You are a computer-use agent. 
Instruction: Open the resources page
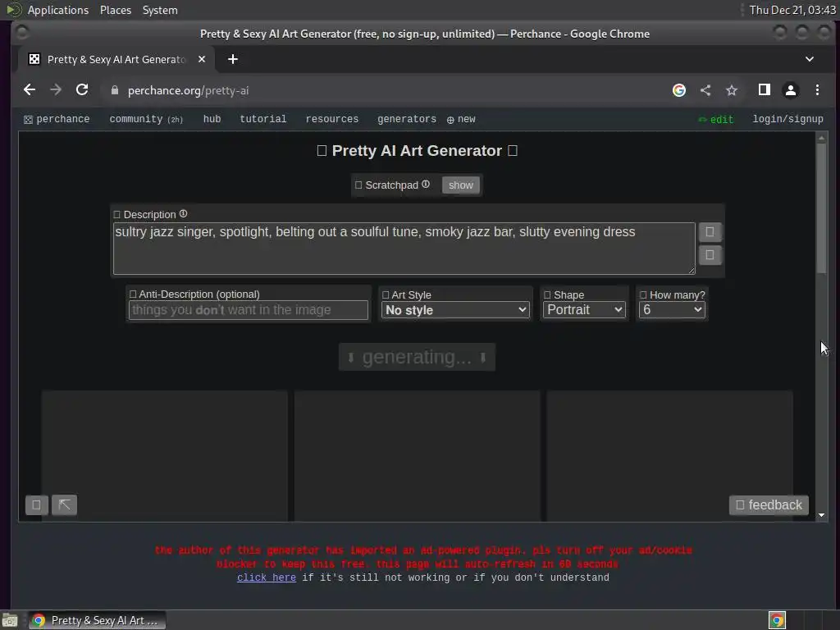tap(332, 119)
